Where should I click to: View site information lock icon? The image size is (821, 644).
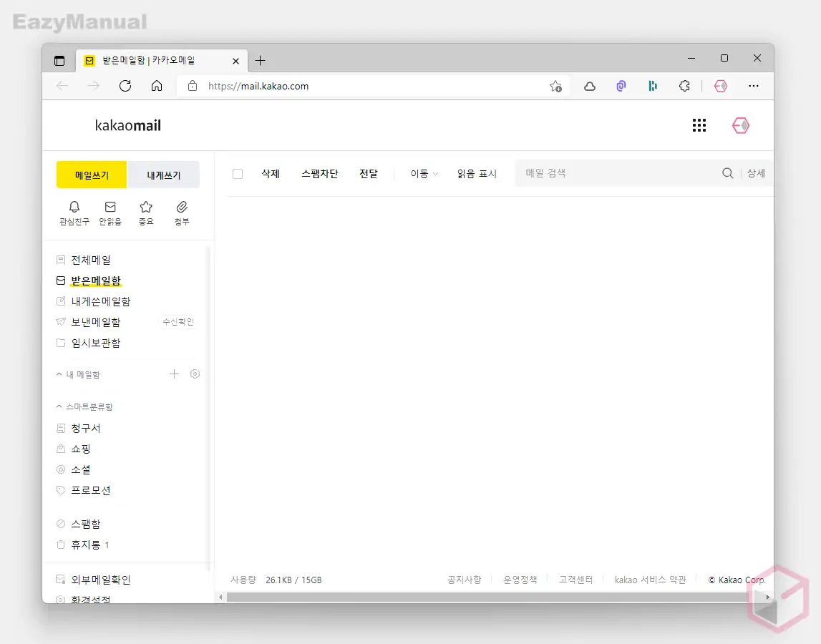tap(192, 86)
